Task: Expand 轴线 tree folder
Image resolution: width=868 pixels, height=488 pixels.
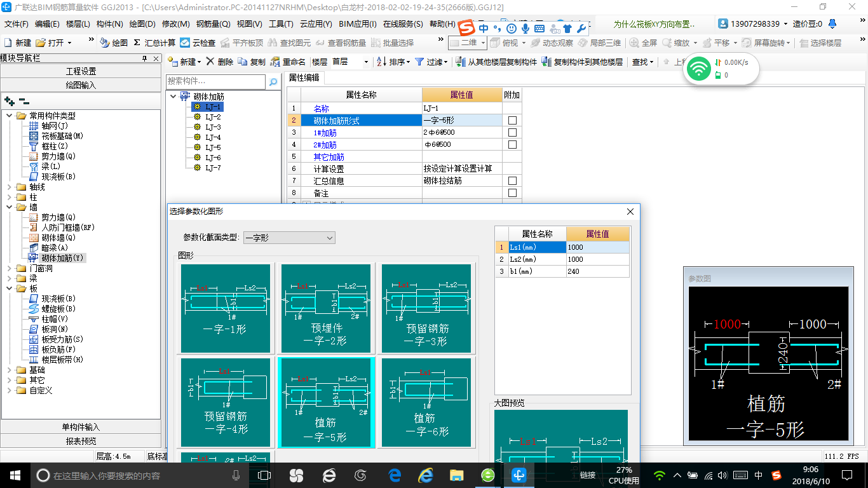Action: [x=10, y=187]
